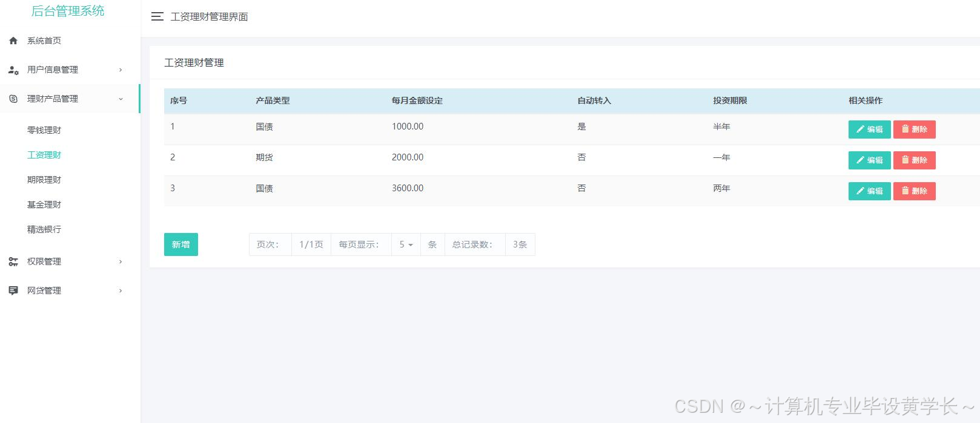Click 编辑 button for the 1000.00 row
The width and height of the screenshot is (980, 423).
point(869,130)
